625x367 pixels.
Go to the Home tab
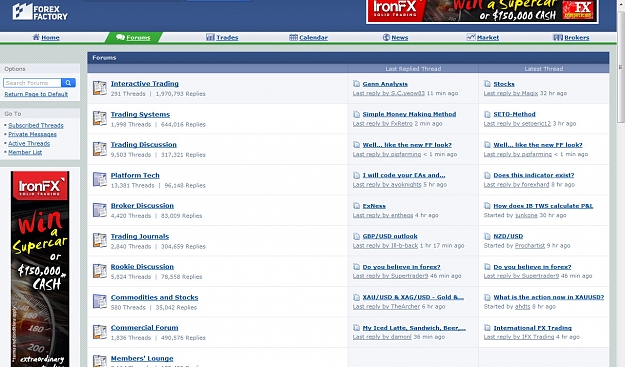click(x=46, y=37)
